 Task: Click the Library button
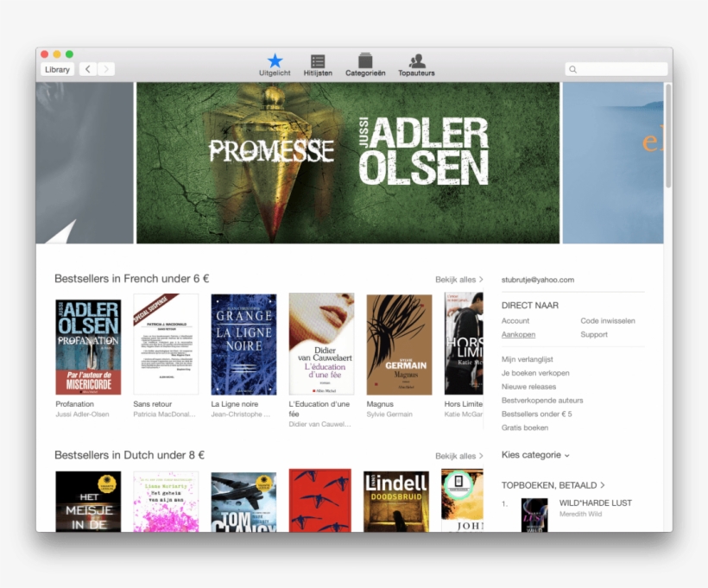click(57, 69)
